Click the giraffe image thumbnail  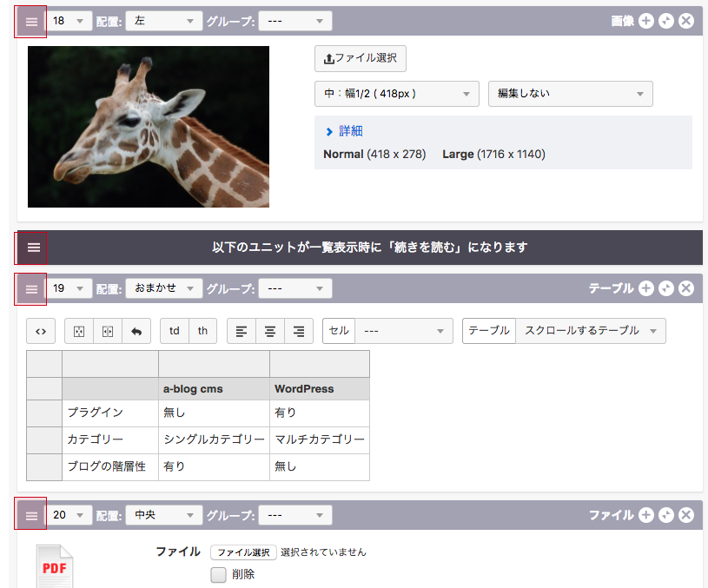(149, 127)
